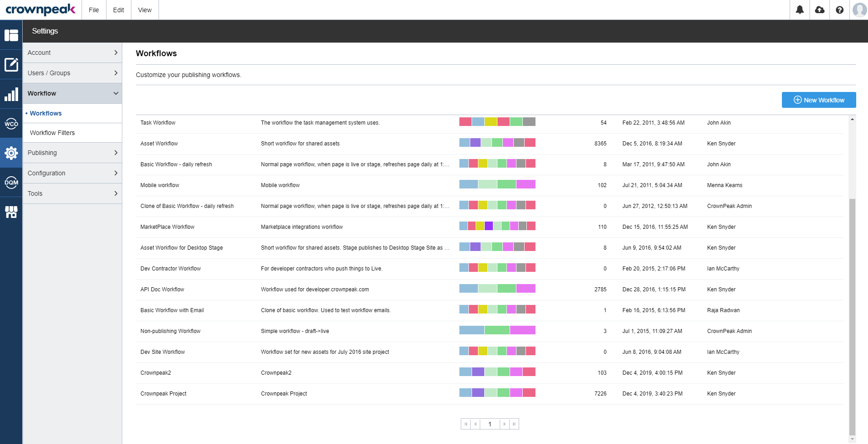The height and width of the screenshot is (444, 868).
Task: Open the WCO sidebar icon
Action: point(11,123)
